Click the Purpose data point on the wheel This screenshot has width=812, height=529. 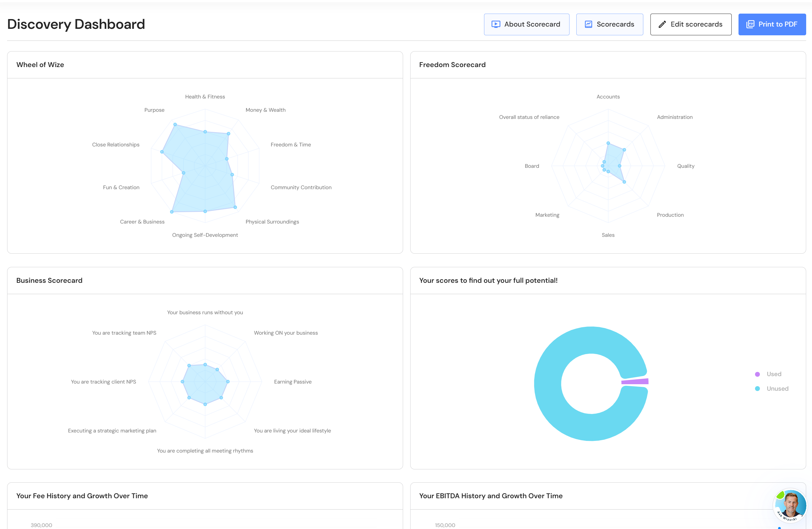click(x=175, y=125)
